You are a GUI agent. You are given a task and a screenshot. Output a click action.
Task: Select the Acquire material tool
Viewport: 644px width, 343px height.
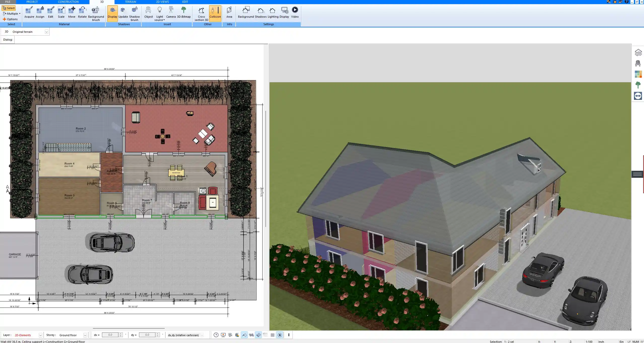[29, 12]
